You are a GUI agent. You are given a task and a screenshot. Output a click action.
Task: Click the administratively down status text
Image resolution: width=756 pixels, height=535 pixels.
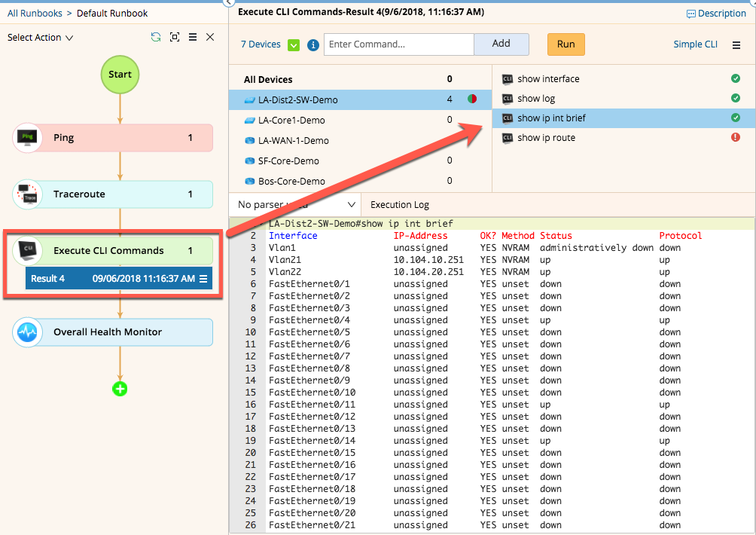[x=596, y=248]
